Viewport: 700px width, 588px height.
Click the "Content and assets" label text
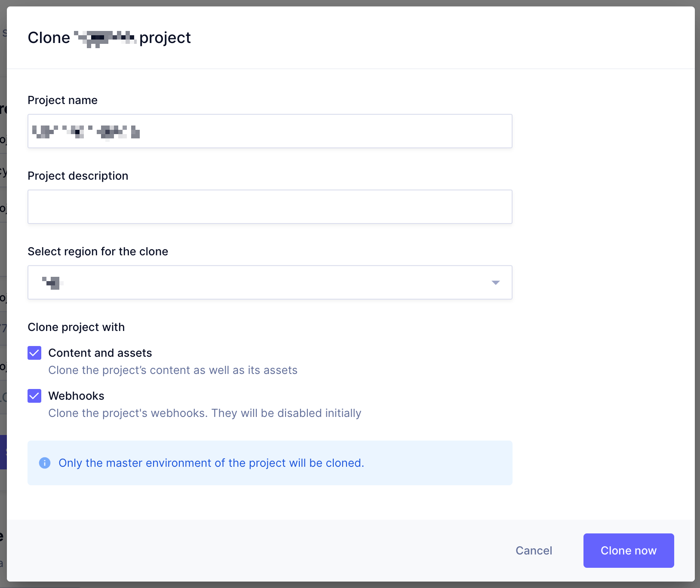point(100,353)
